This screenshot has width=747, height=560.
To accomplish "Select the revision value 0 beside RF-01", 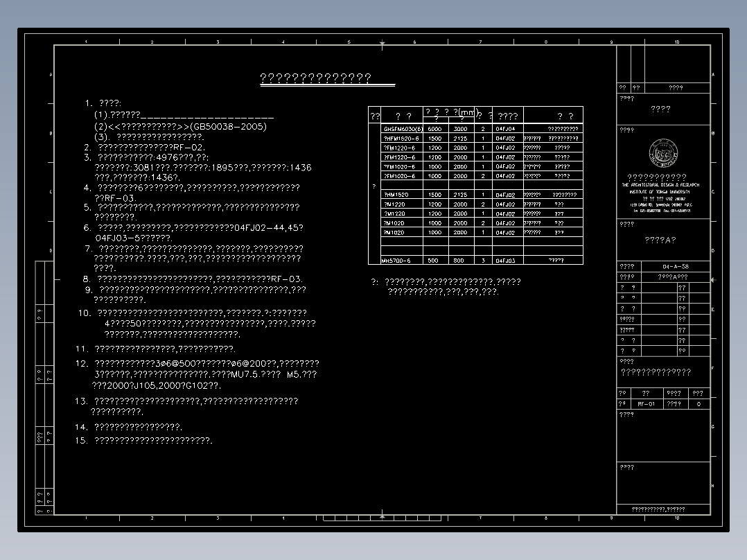I will tap(699, 403).
